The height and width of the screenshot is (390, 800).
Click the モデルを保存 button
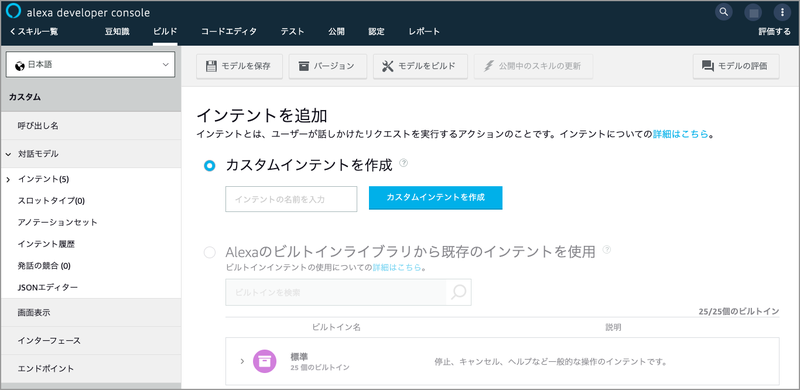[x=239, y=66]
